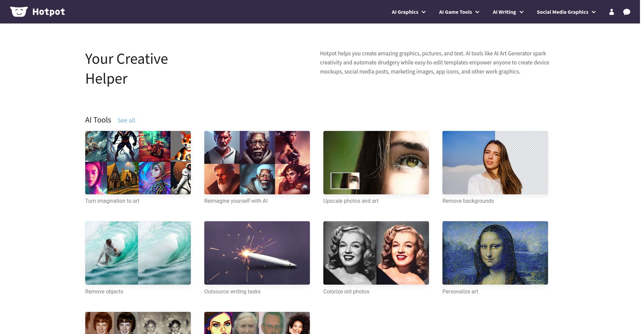Viewport: 644px width, 334px height.
Task: Click the Hotpot brand name text
Action: (49, 12)
